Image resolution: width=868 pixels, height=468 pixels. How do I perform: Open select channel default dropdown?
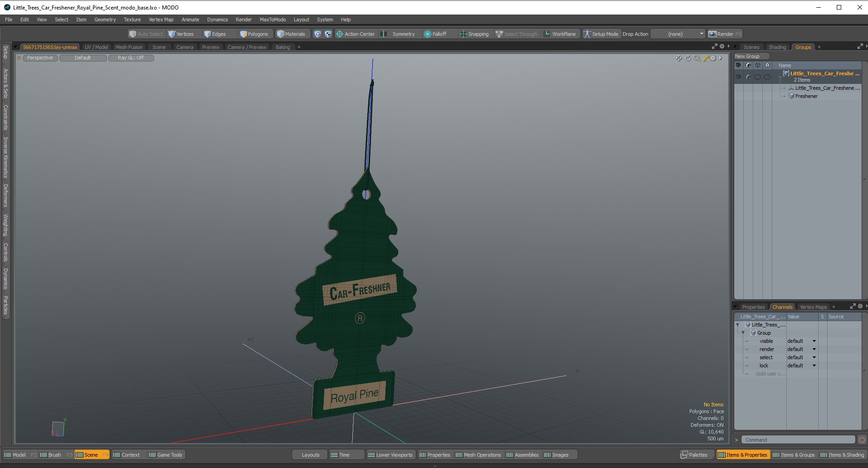(x=801, y=357)
